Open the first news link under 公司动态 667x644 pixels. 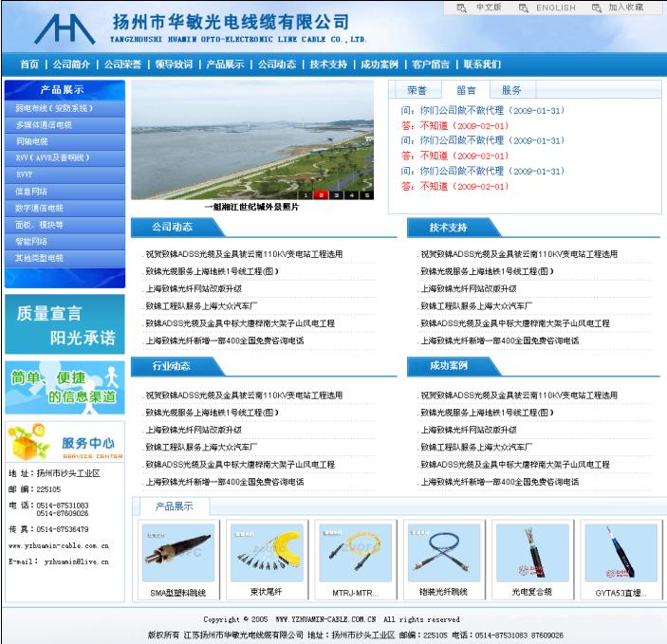[x=244, y=254]
